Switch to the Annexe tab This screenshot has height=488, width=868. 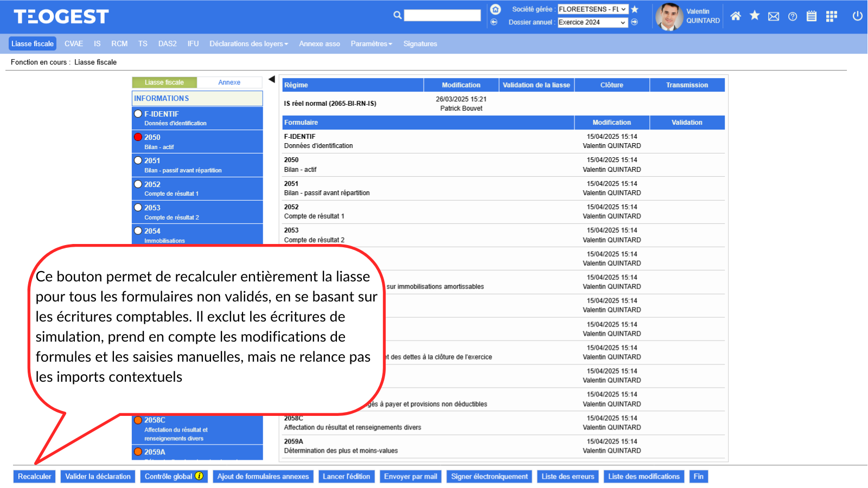pos(229,82)
